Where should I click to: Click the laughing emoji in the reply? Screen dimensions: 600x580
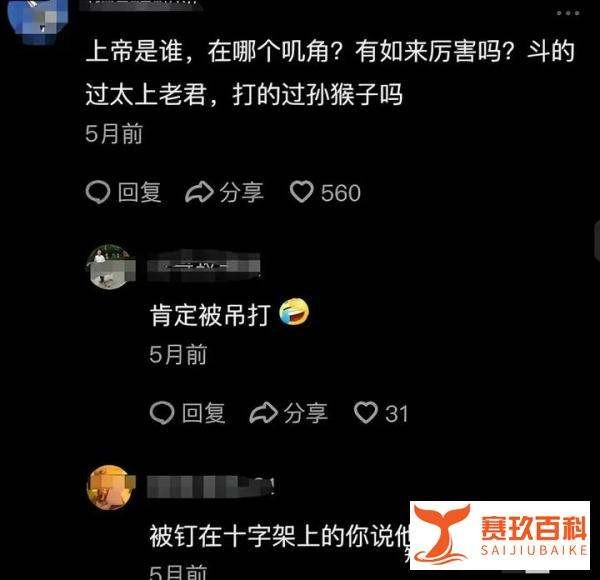point(294,313)
